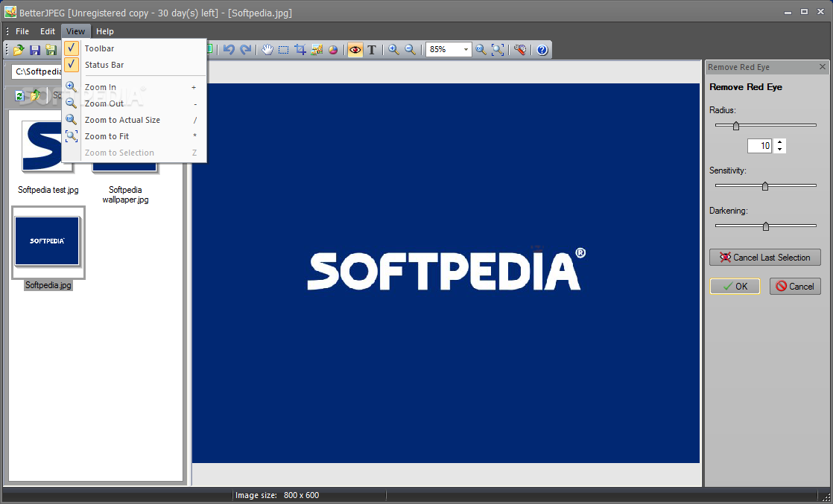
Task: Refresh the folder thumbnail list
Action: pyautogui.click(x=19, y=95)
